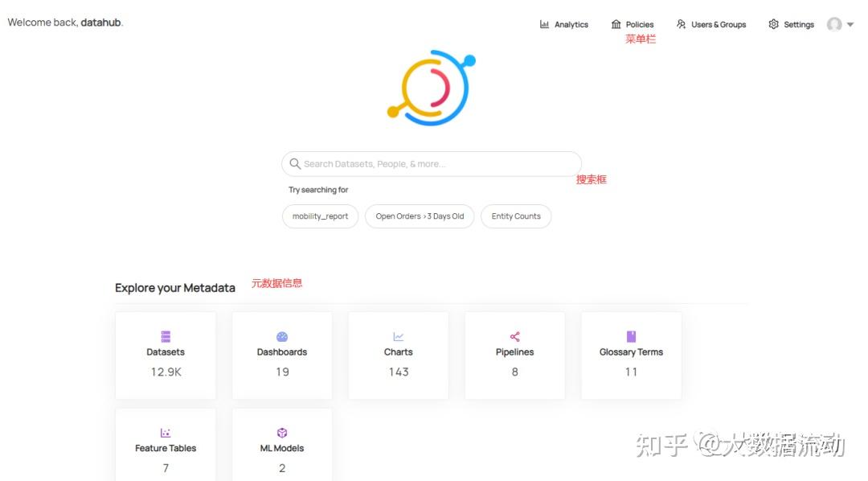This screenshot has width=868, height=481.
Task: Click the Welcome back, datahub greeting
Action: 65,23
